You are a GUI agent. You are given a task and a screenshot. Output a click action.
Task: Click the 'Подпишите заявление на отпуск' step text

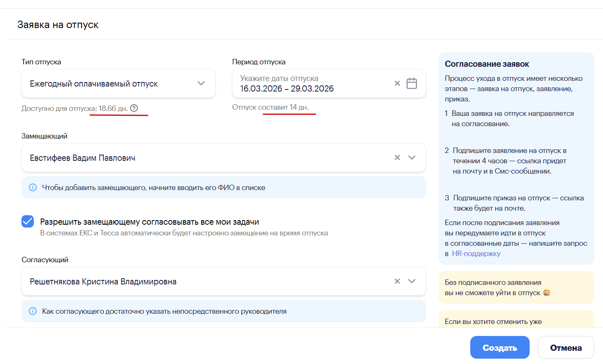pyautogui.click(x=509, y=161)
